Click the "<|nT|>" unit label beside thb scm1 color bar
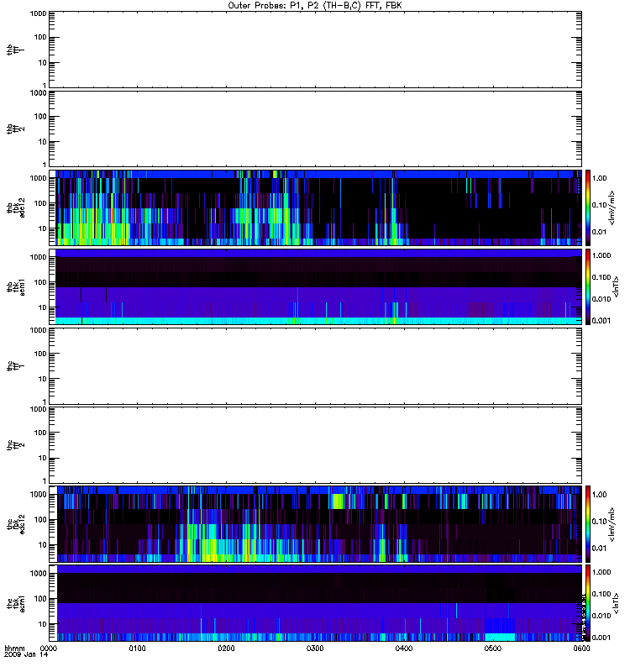The width and height of the screenshot is (630, 672). [x=617, y=286]
